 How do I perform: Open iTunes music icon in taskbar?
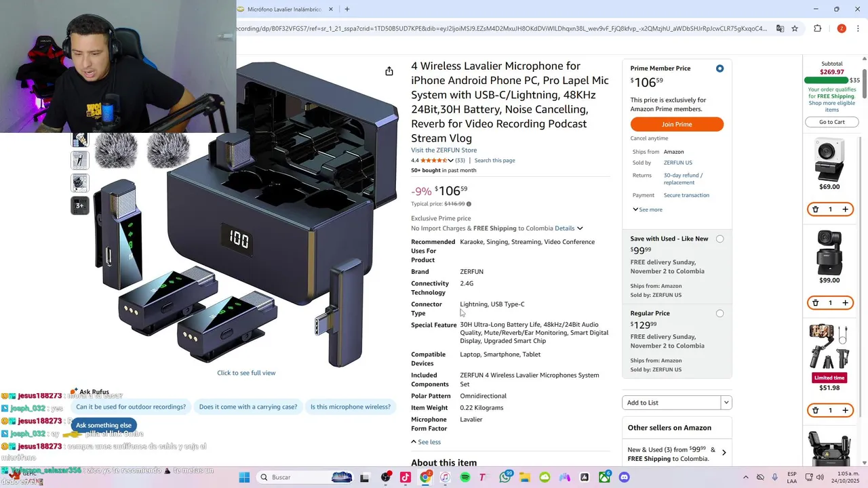[445, 477]
